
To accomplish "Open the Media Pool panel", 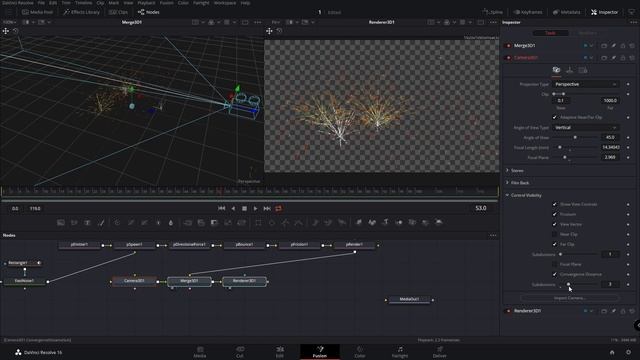I will [37, 12].
